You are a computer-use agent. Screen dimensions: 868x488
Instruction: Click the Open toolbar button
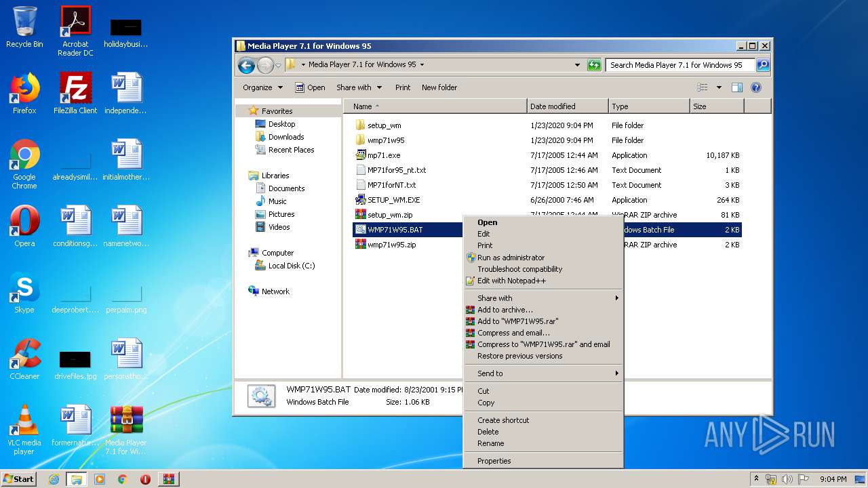click(x=310, y=87)
